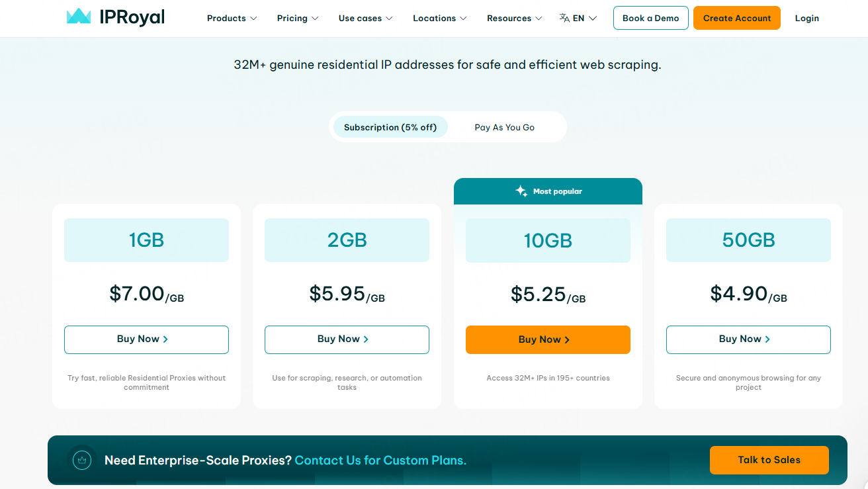Screen dimensions: 868x489
Task: Buy the 1GB plan now
Action: click(146, 339)
